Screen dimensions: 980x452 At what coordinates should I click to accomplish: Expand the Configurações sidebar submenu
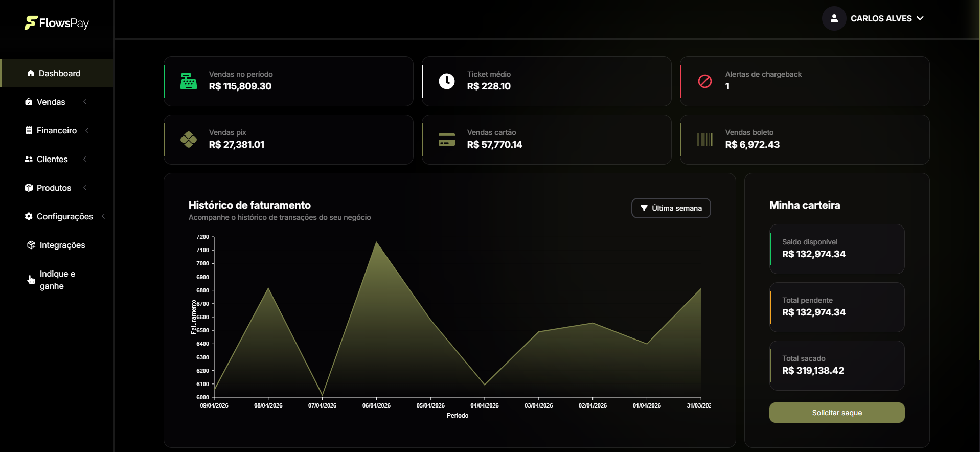pos(65,217)
